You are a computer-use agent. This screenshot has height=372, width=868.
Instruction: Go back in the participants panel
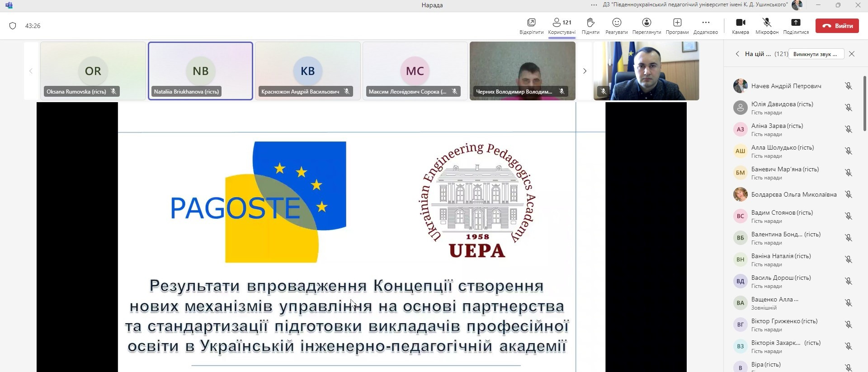(x=737, y=54)
